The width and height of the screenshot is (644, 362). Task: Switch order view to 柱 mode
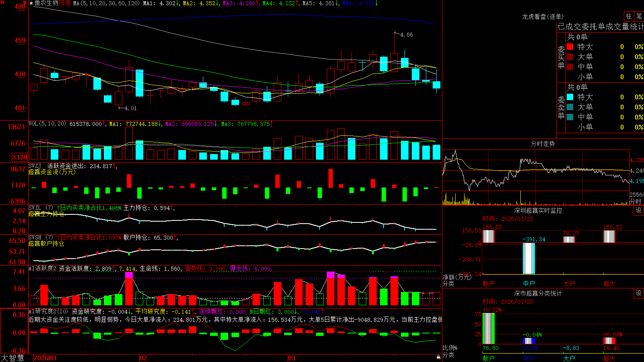(629, 16)
